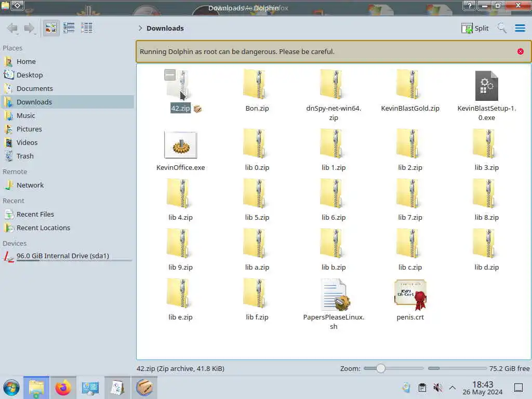Screen dimensions: 532x399
Task: Select the lib 5.zip icon
Action: pos(257,194)
